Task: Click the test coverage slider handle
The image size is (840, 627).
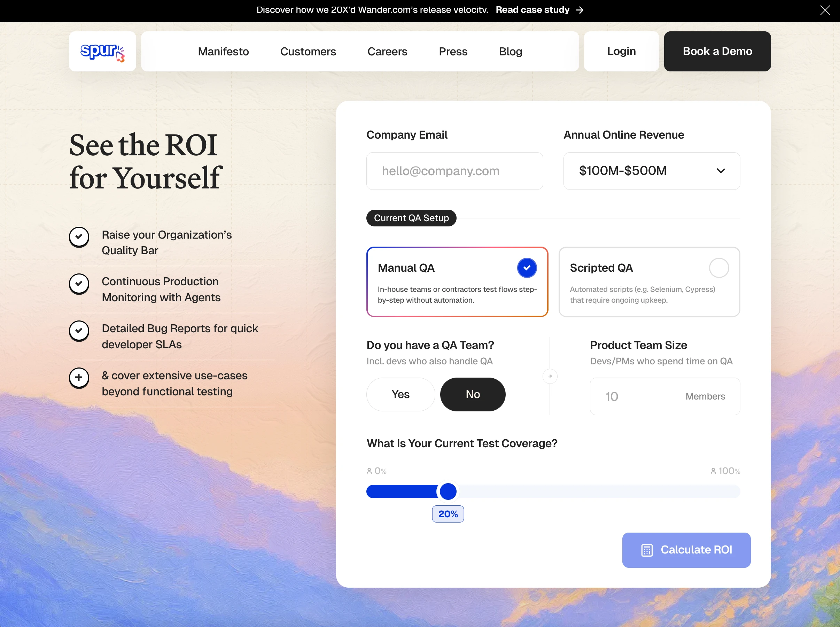Action: click(x=448, y=491)
